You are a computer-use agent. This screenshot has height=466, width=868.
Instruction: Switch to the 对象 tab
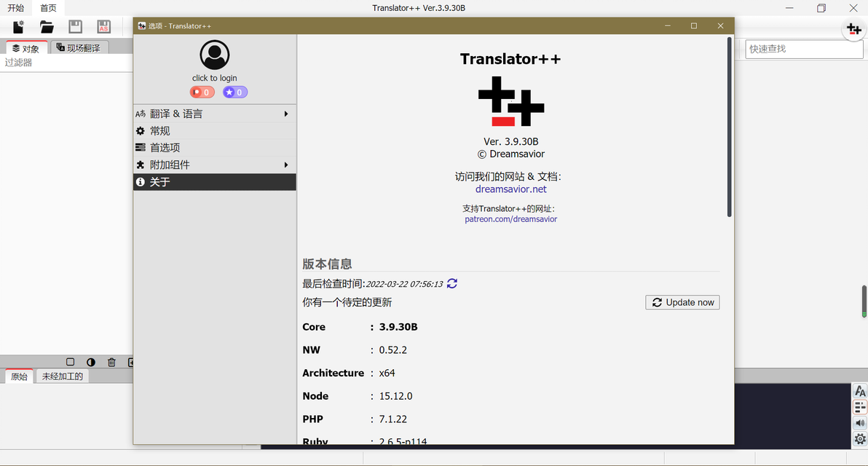pos(26,48)
